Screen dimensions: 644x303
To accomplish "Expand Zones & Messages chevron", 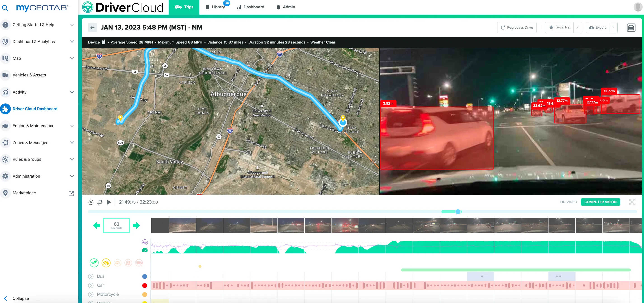I will coord(72,142).
